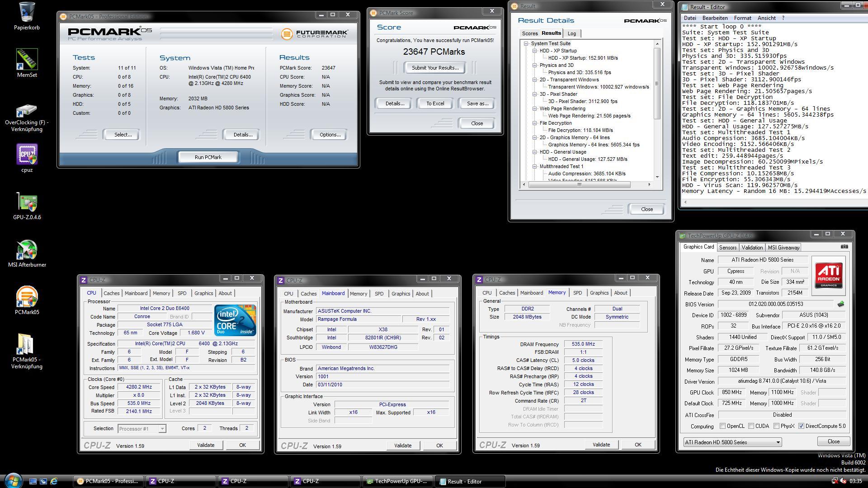Click Options... button in PCMark05
Screen dimensions: 868x488
(x=330, y=135)
